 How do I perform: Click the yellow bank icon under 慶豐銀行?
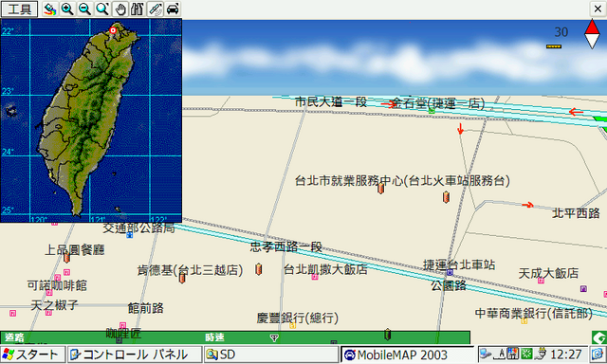(x=293, y=326)
